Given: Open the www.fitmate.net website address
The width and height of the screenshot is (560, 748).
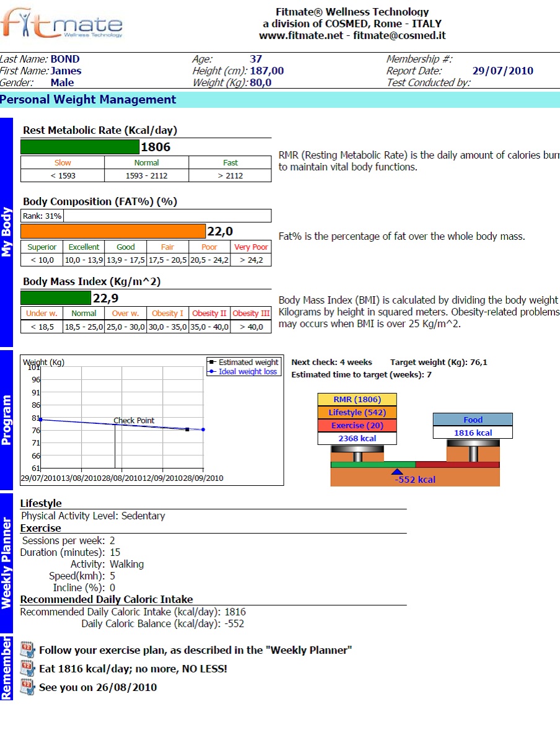Looking at the screenshot, I should tap(300, 36).
